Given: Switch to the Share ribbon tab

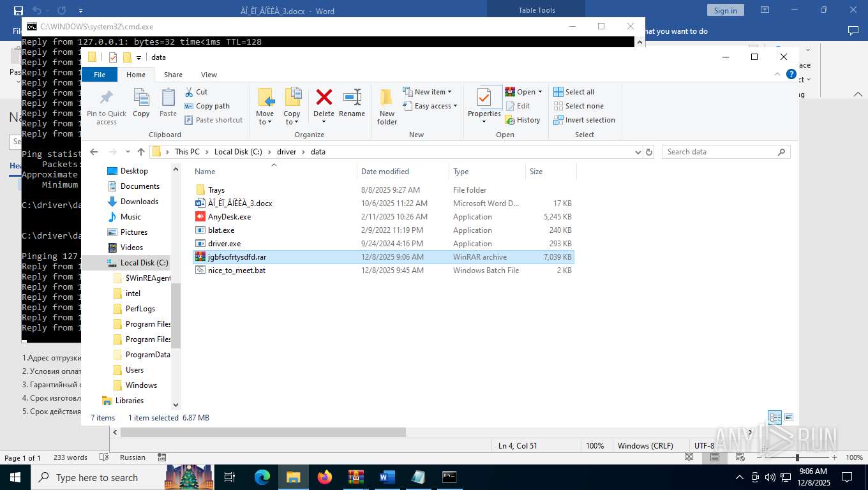Looking at the screenshot, I should [x=173, y=75].
